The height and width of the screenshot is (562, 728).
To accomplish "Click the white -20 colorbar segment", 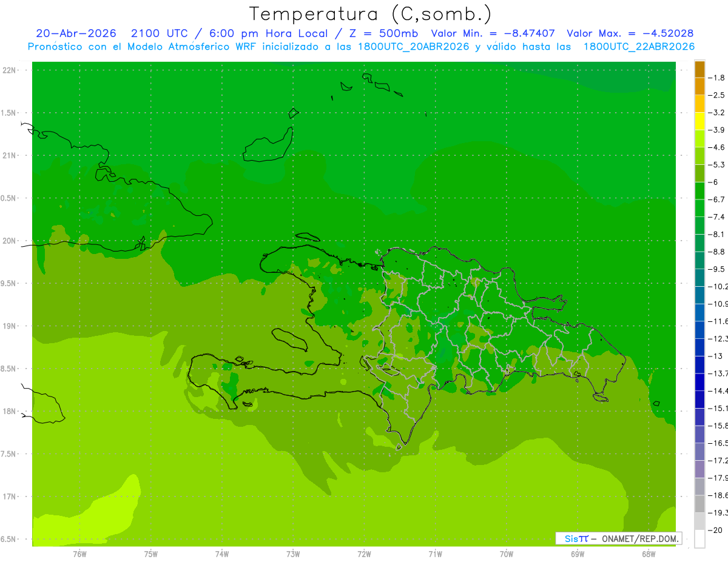I will click(x=699, y=539).
